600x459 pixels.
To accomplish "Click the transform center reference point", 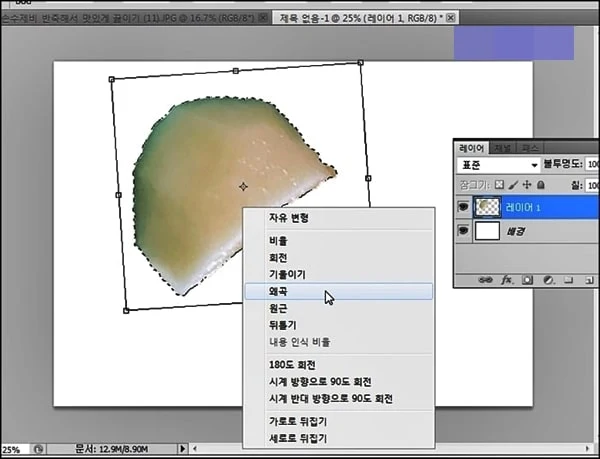I will click(x=243, y=187).
